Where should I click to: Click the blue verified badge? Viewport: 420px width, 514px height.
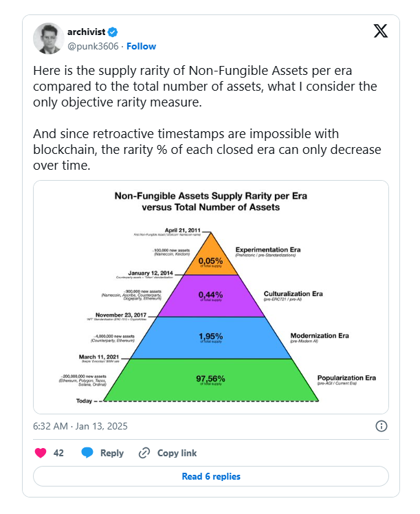(x=113, y=32)
